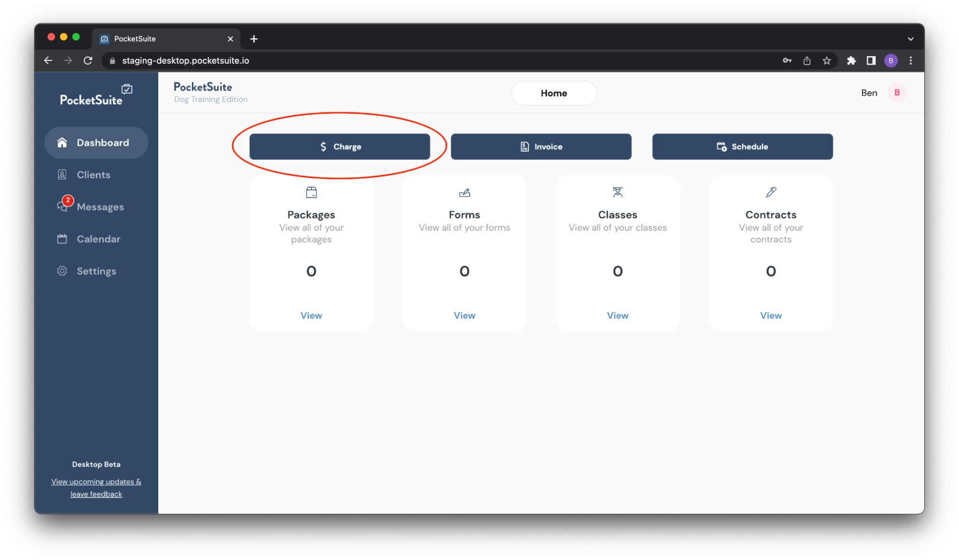Open the Chrome profile B avatar
Viewport: 959px width, 560px height.
pyautogui.click(x=891, y=60)
